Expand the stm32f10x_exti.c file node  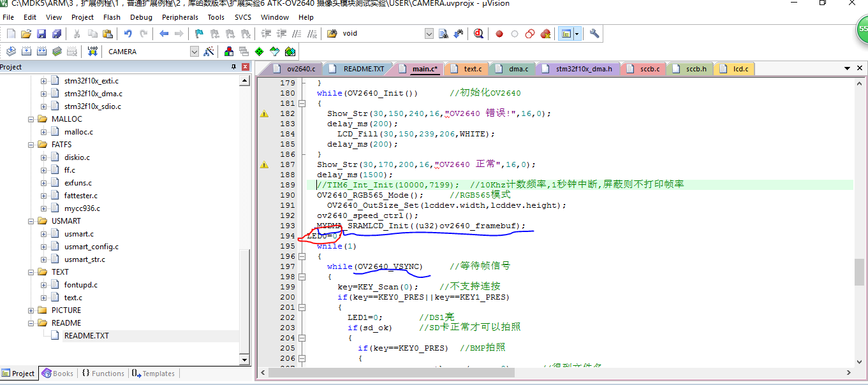click(x=44, y=81)
